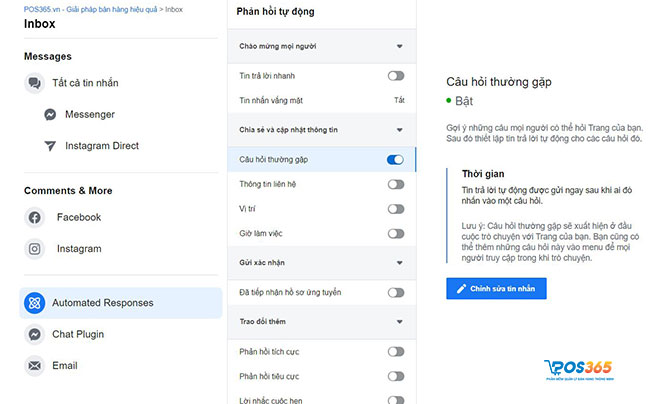Viewport: 660px width, 404px height.
Task: Disable the Câu hỏi thường gặp toggle
Action: 395,159
